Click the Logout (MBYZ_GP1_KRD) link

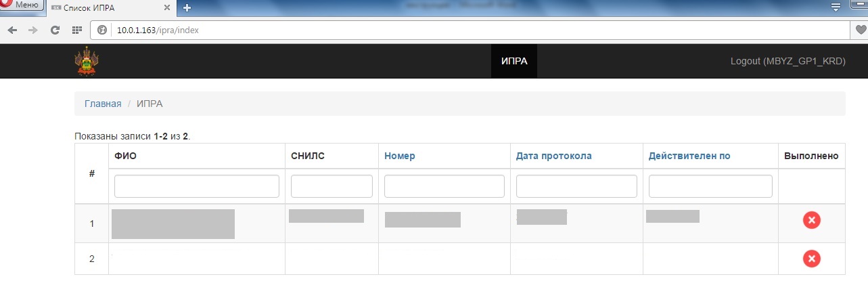(x=787, y=61)
